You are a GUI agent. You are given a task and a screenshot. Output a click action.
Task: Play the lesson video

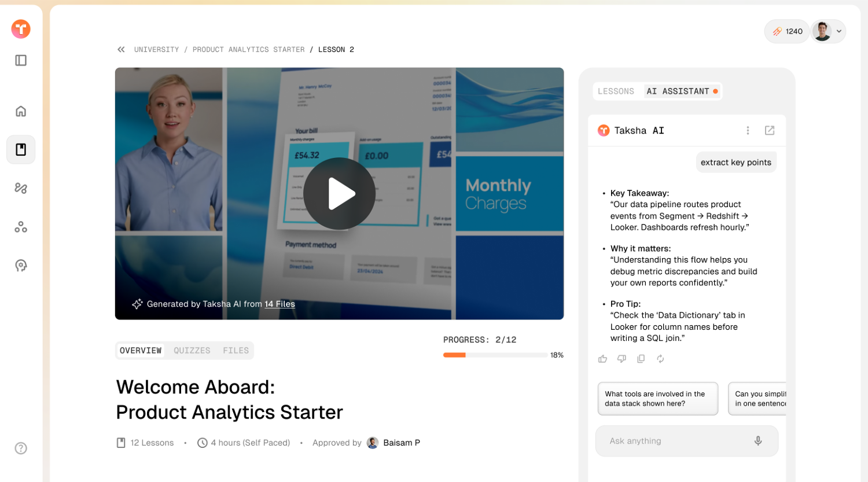point(340,194)
